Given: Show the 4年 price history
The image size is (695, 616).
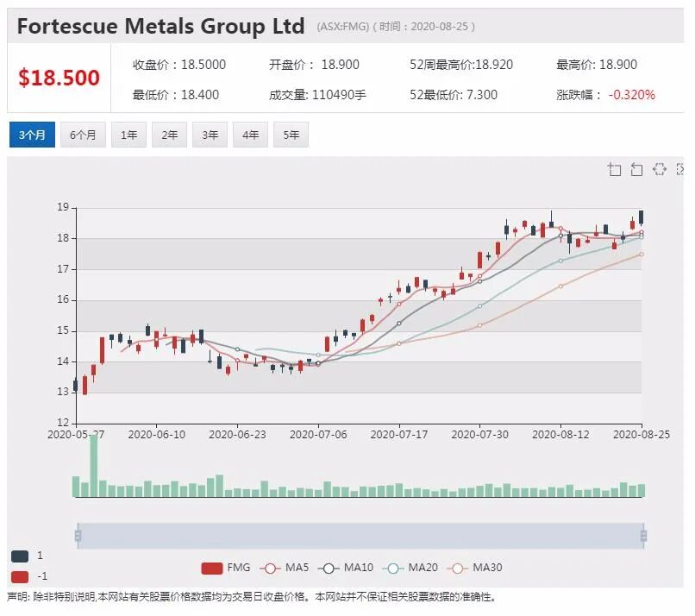Looking at the screenshot, I should coord(250,135).
